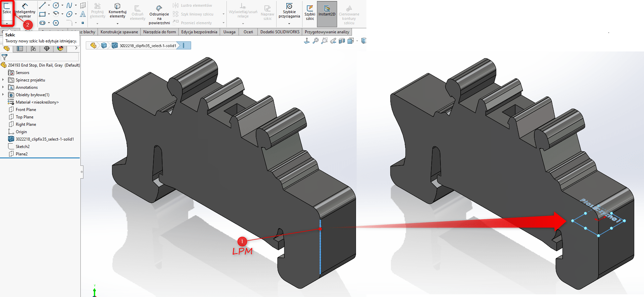Open the Circle tool dropdown arrow
The image size is (644, 297).
click(62, 5)
